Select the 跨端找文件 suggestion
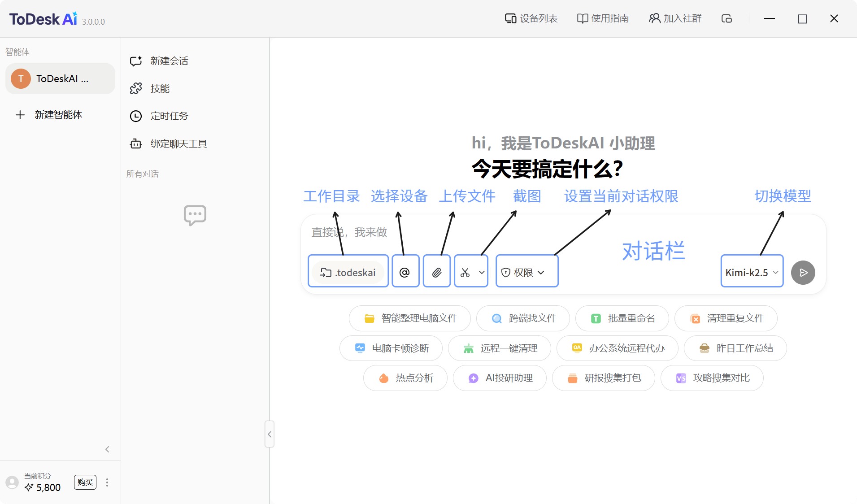The image size is (857, 504). 523,318
